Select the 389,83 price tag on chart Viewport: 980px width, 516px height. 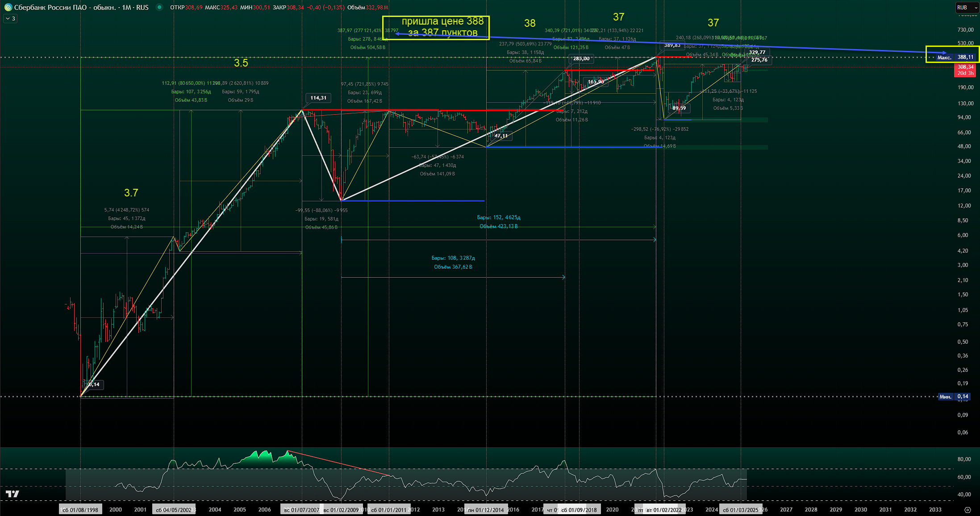[x=672, y=45]
